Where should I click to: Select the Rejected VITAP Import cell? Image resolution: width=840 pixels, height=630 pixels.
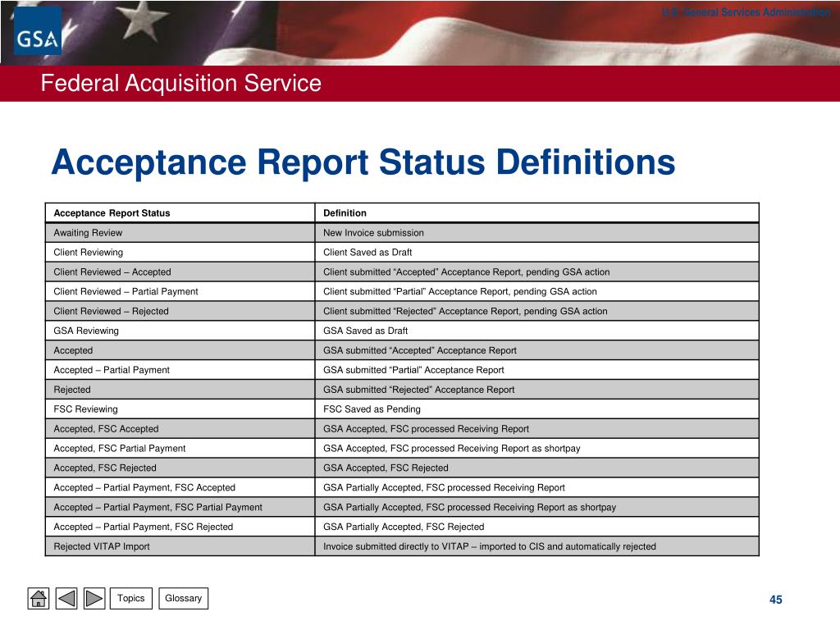[x=180, y=546]
